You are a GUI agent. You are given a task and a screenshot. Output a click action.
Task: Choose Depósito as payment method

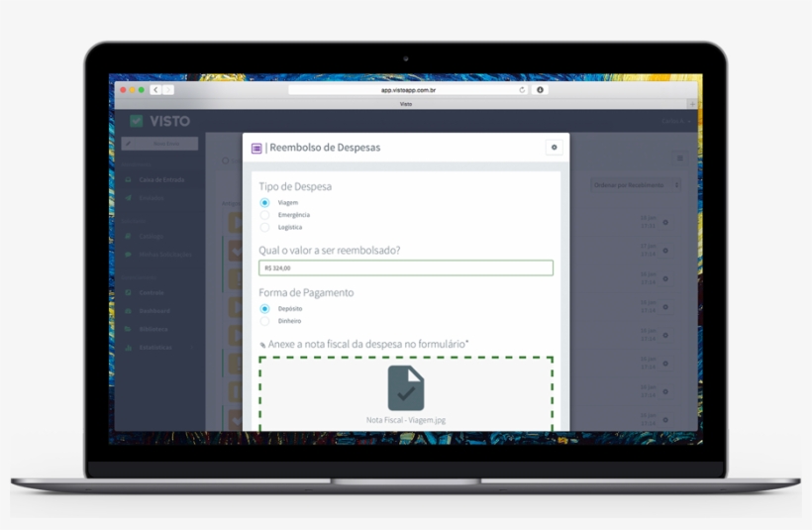point(264,309)
